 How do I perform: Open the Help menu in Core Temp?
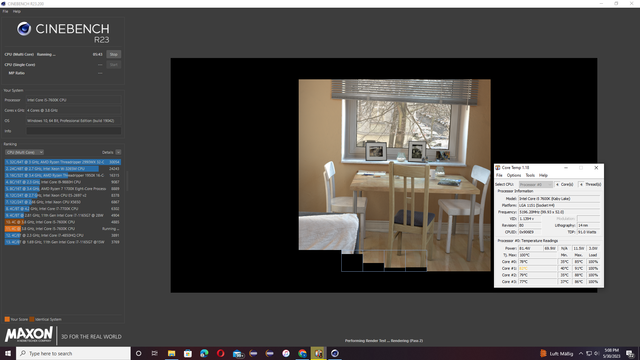click(543, 175)
